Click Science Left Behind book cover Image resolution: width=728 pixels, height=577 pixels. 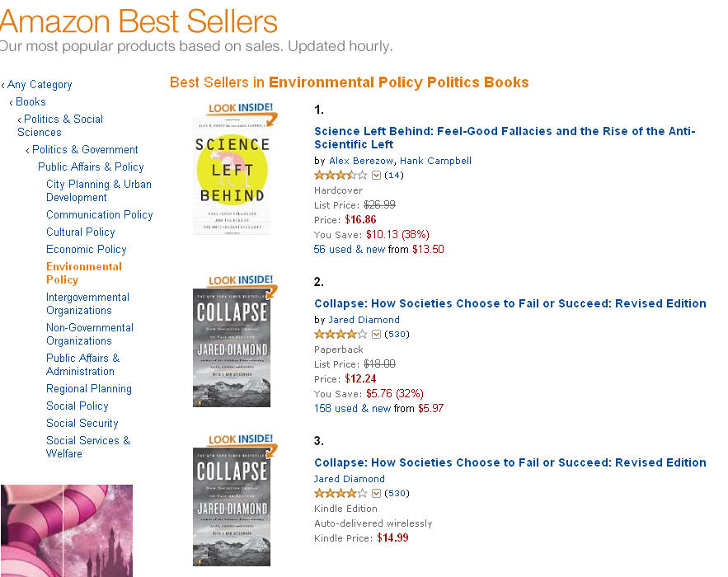tap(232, 175)
